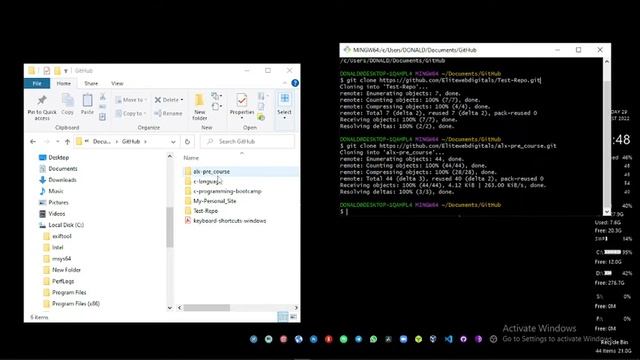640x360 pixels.
Task: Click the Cut scissors icon
Action: (x=102, y=97)
